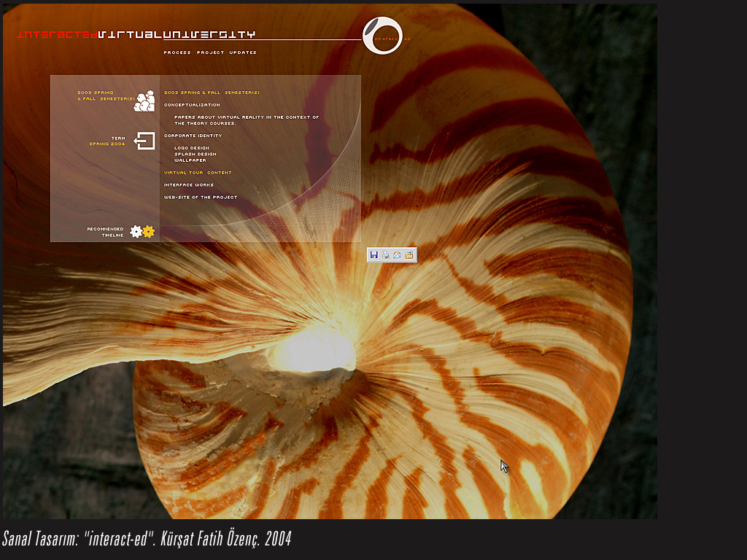Open the Project menu item
The image size is (747, 560).
(211, 52)
